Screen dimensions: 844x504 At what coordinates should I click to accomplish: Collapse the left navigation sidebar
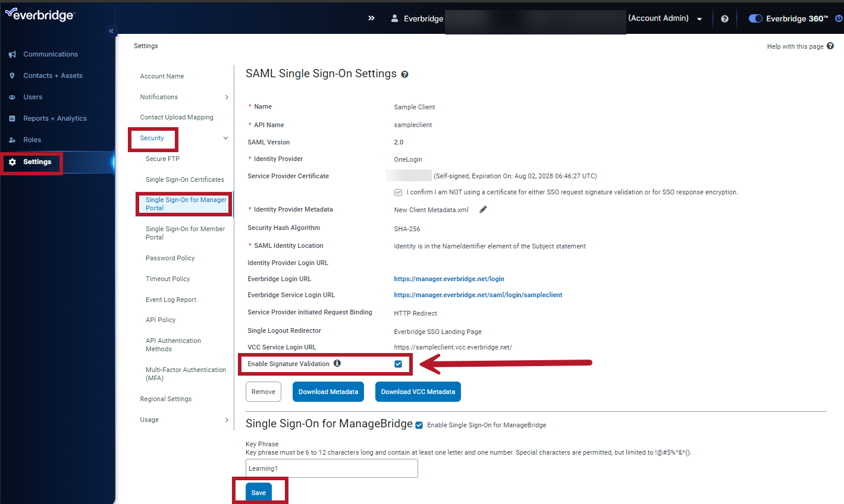[x=111, y=31]
